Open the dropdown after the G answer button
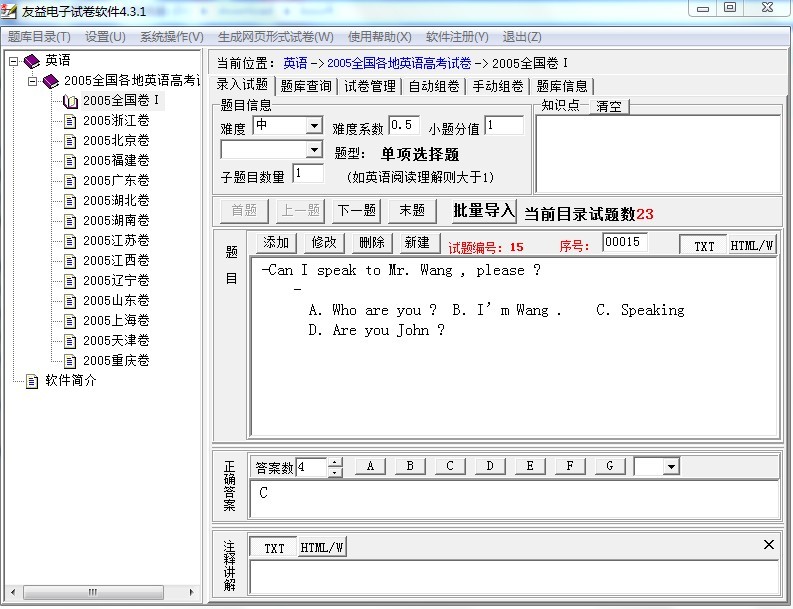Screen dimensions: 793x609 pos(671,466)
